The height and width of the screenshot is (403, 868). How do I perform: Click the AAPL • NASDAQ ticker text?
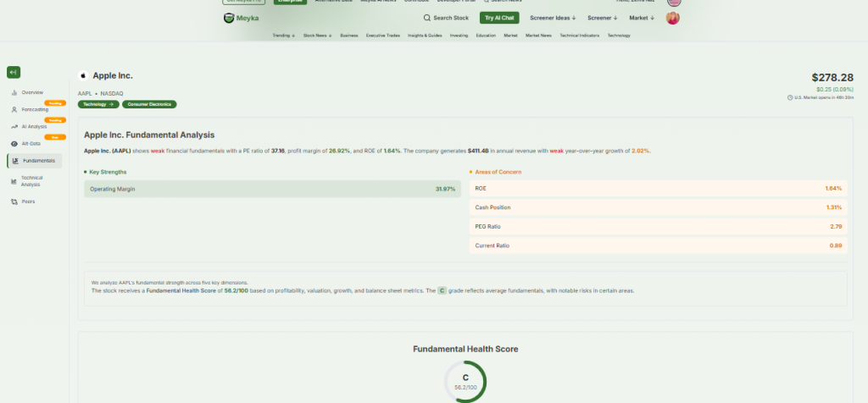[100, 93]
